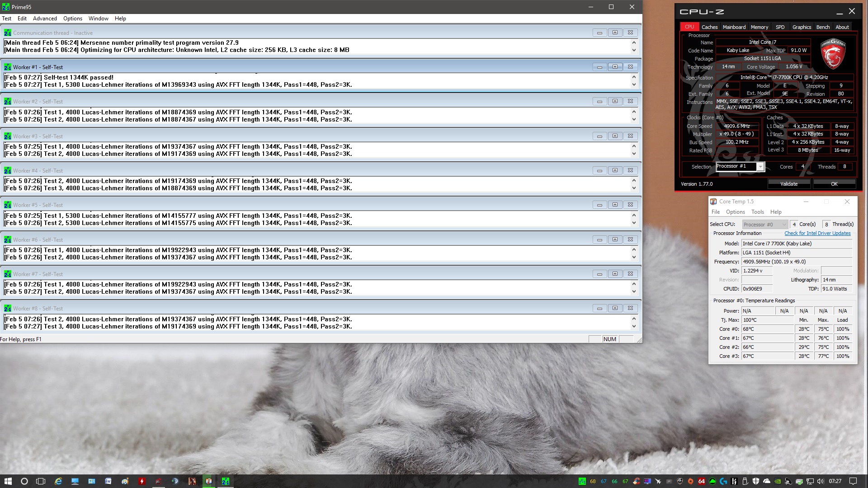This screenshot has height=488, width=868.
Task: Click the volume speaker tray icon
Action: click(x=821, y=481)
